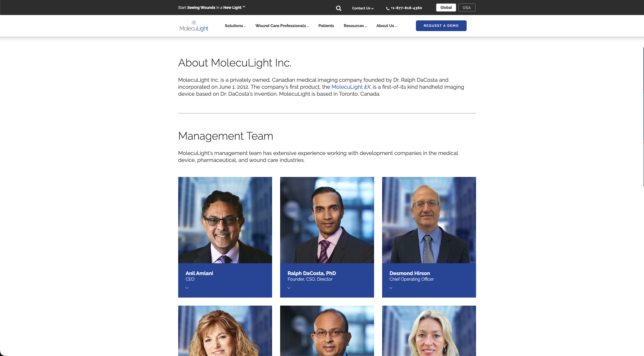644x356 pixels.
Task: Click Ralph DaCosta's portrait photo
Action: point(327,220)
